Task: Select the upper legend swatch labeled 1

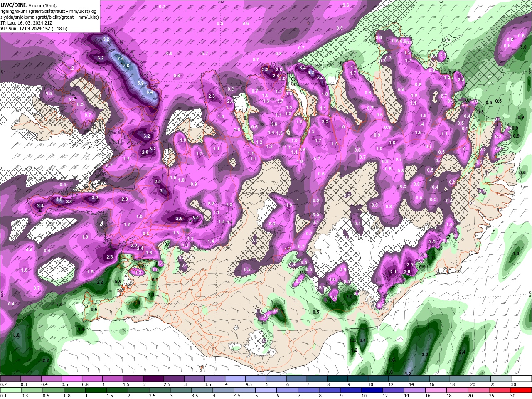Action: point(112,379)
